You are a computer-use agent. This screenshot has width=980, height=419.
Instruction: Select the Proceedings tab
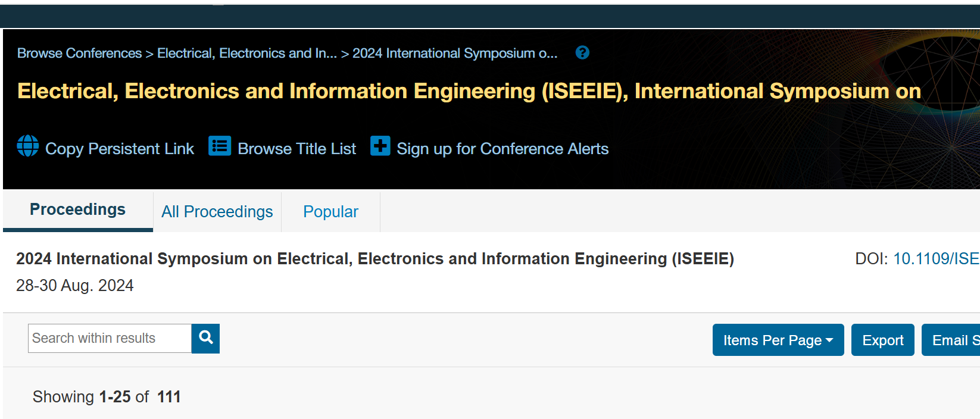78,209
